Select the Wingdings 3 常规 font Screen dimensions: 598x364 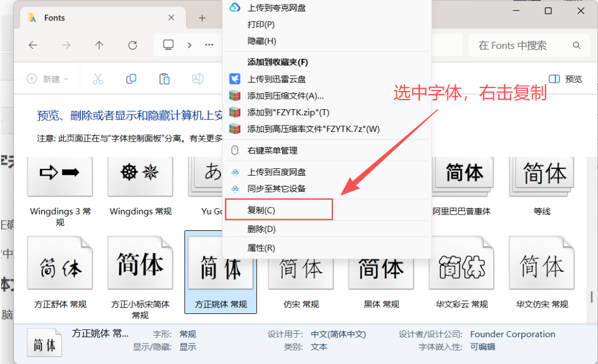(x=60, y=191)
